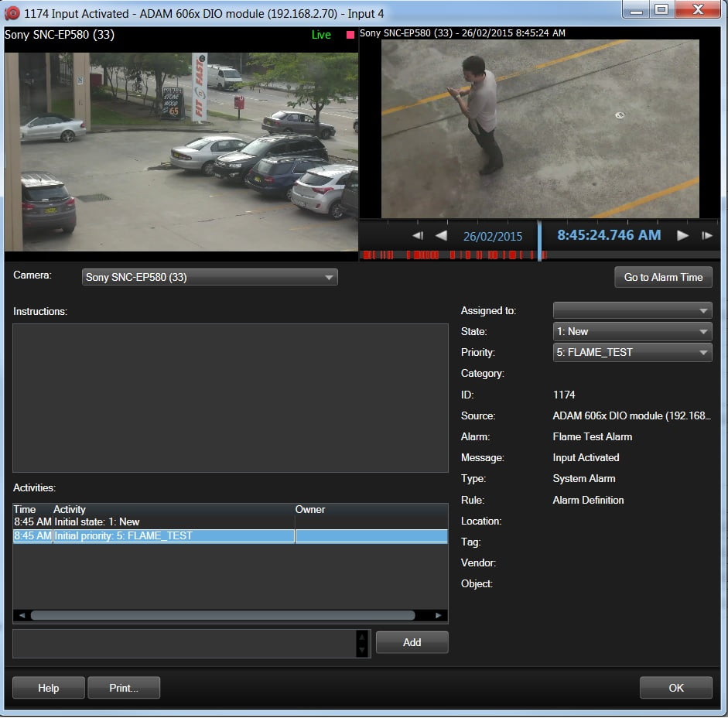728x718 pixels.
Task: Play recorded video forward
Action: 682,236
